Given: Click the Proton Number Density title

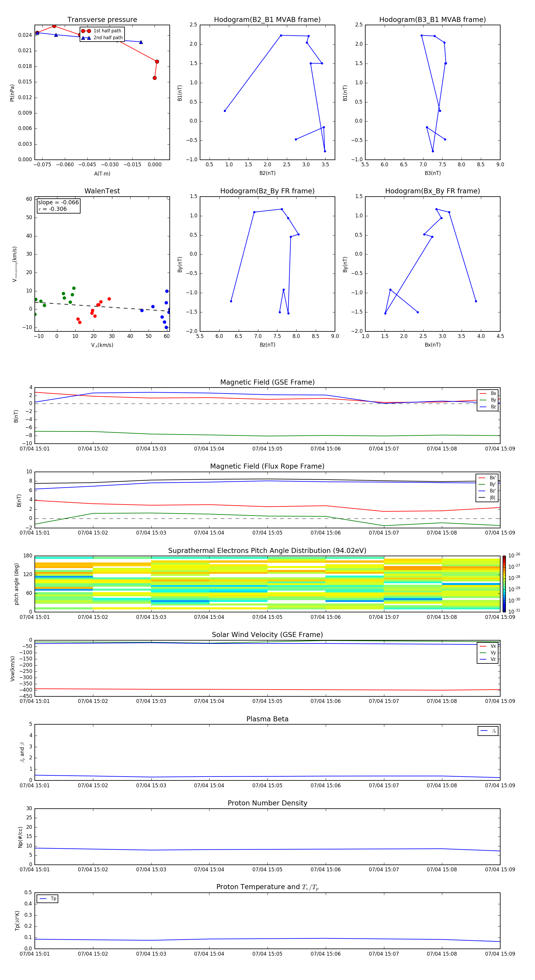Looking at the screenshot, I should [x=267, y=803].
